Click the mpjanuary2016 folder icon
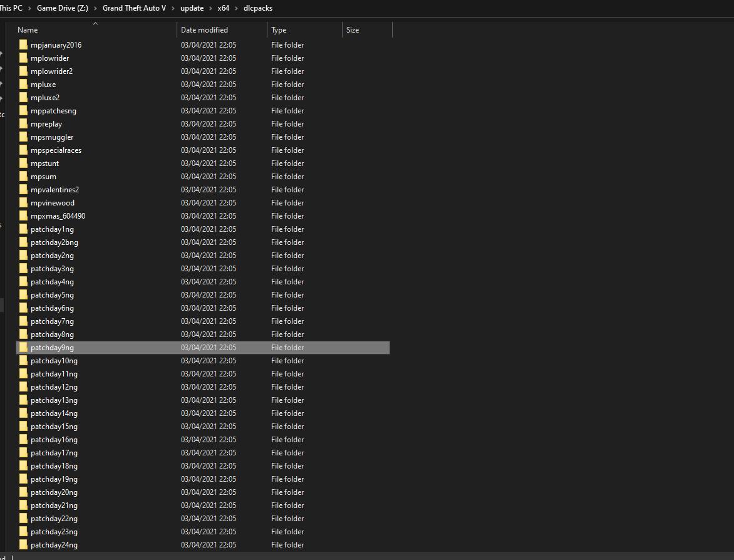This screenshot has width=734, height=560. [23, 45]
